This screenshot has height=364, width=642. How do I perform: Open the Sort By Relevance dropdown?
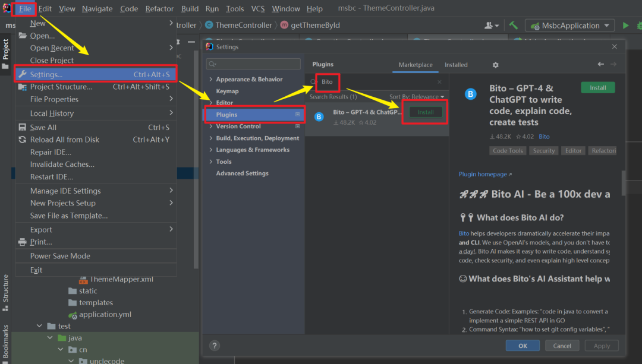click(417, 97)
